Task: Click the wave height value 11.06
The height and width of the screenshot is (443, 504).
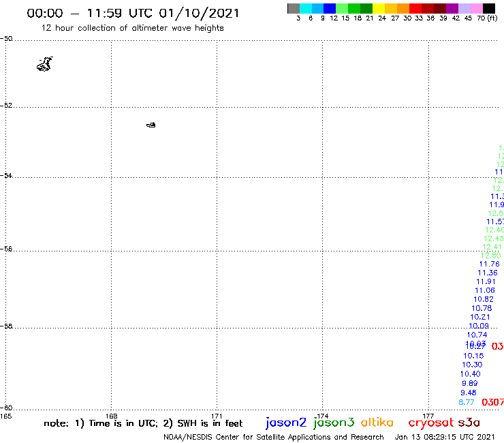Action: point(485,290)
